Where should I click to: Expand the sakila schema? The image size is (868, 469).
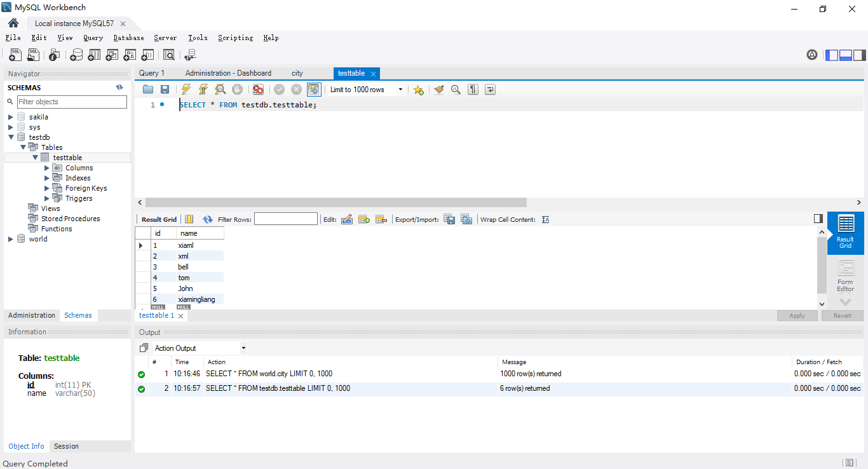10,117
